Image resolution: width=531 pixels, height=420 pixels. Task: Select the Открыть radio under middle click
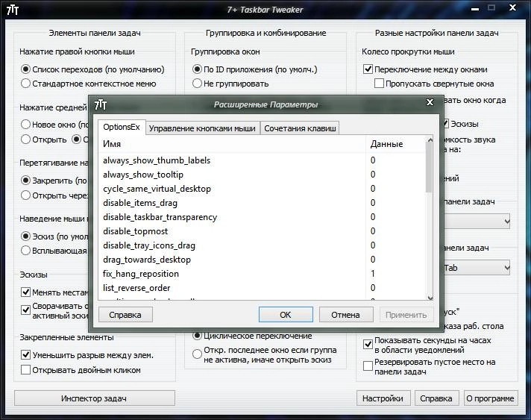(26, 140)
